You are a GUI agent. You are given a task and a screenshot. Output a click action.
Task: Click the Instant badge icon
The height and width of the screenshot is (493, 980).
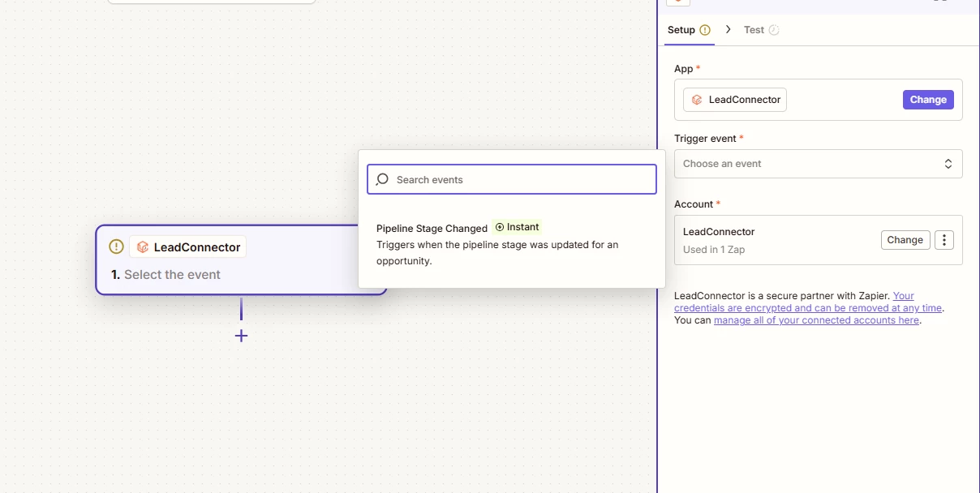pyautogui.click(x=500, y=227)
